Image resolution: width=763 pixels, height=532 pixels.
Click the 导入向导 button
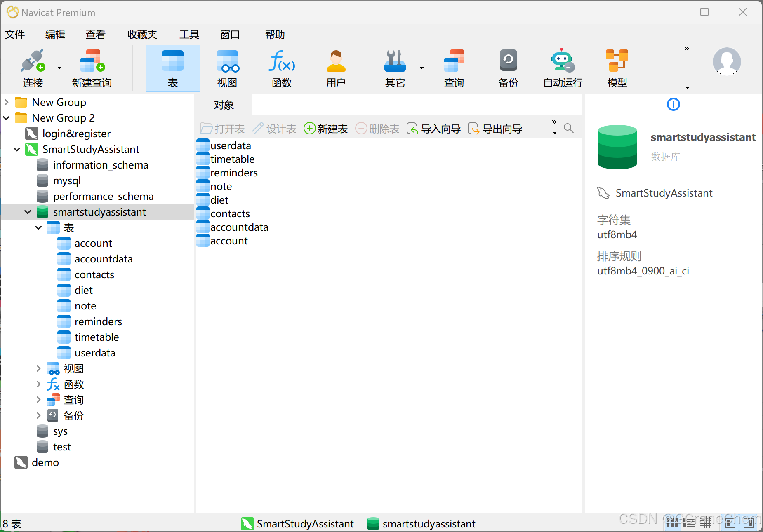pyautogui.click(x=434, y=129)
